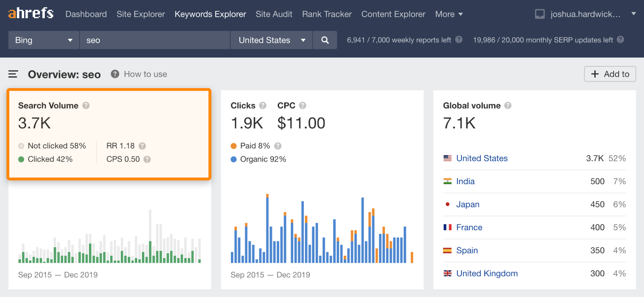
Task: Click the keyword input field containing seo
Action: [155, 40]
